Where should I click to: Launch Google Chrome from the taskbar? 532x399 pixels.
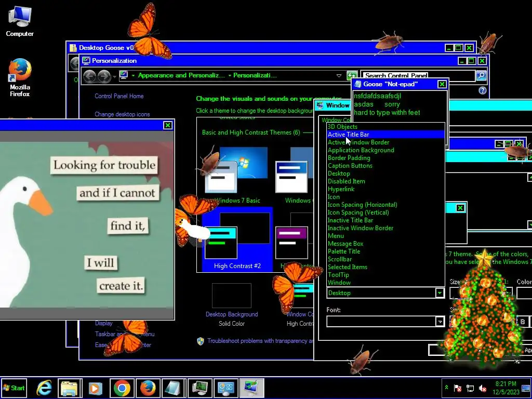pyautogui.click(x=122, y=388)
